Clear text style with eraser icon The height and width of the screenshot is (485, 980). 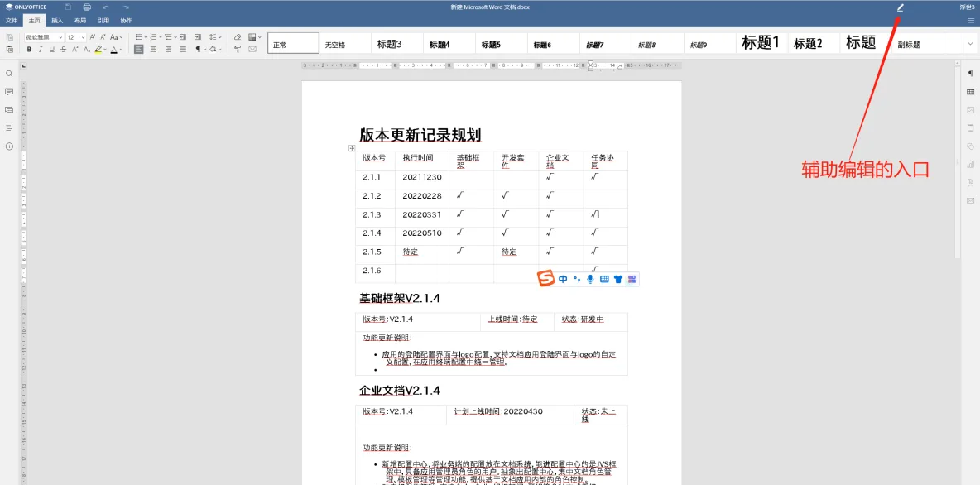[238, 37]
